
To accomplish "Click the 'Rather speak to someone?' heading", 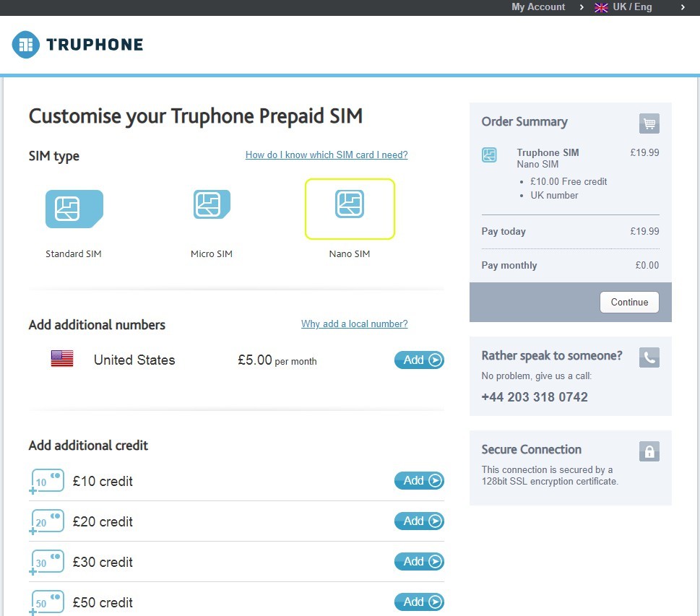I will point(552,356).
